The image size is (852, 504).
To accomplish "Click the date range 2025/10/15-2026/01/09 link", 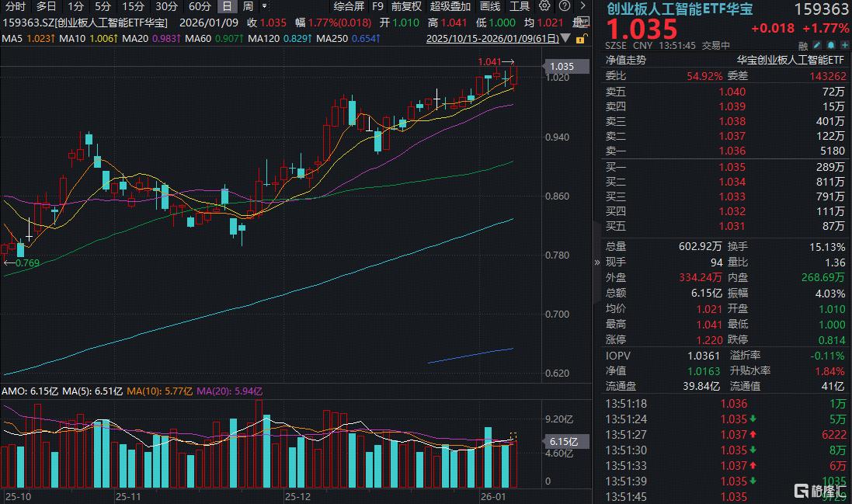I will [492, 39].
